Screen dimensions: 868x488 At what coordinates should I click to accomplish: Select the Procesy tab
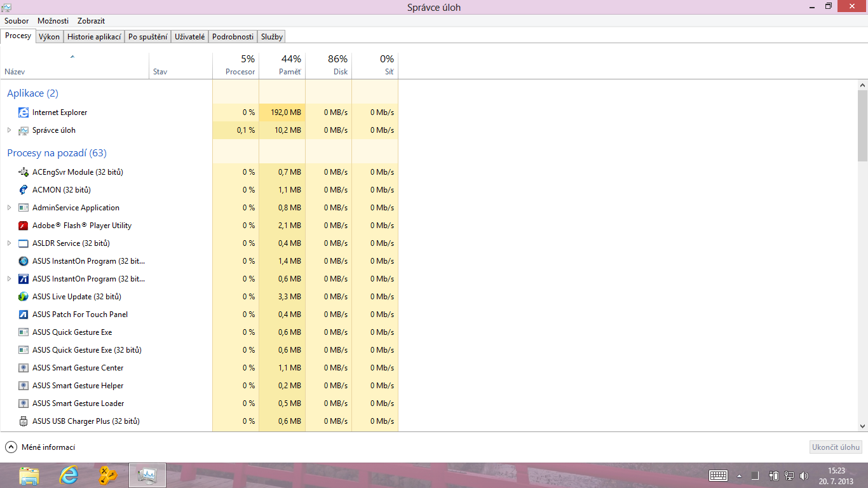pyautogui.click(x=18, y=36)
